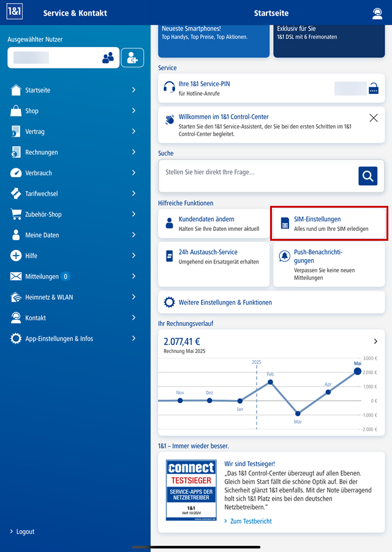Expand Tarifwechsel menu chevron
Image resolution: width=392 pixels, height=552 pixels.
tap(134, 193)
